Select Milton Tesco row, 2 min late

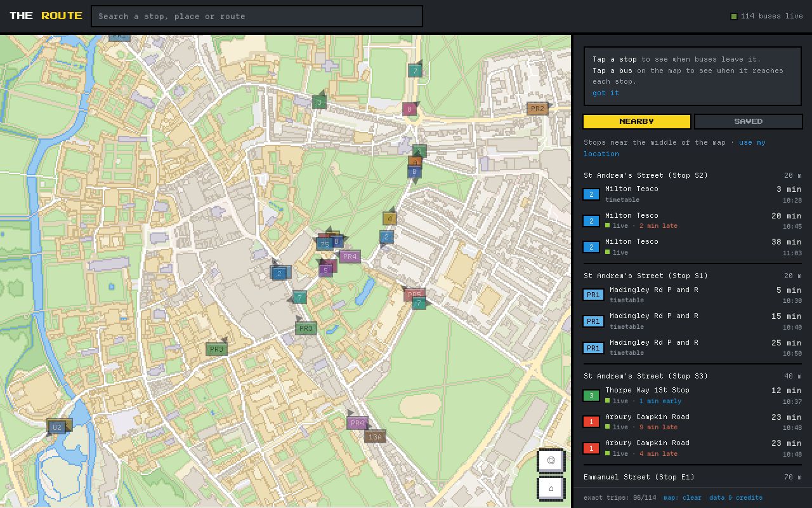point(693,220)
